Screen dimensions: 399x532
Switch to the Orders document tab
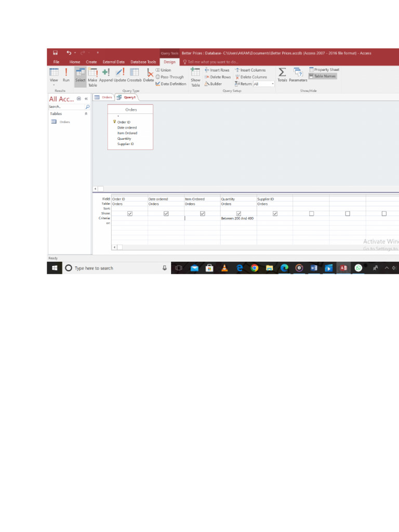point(104,97)
